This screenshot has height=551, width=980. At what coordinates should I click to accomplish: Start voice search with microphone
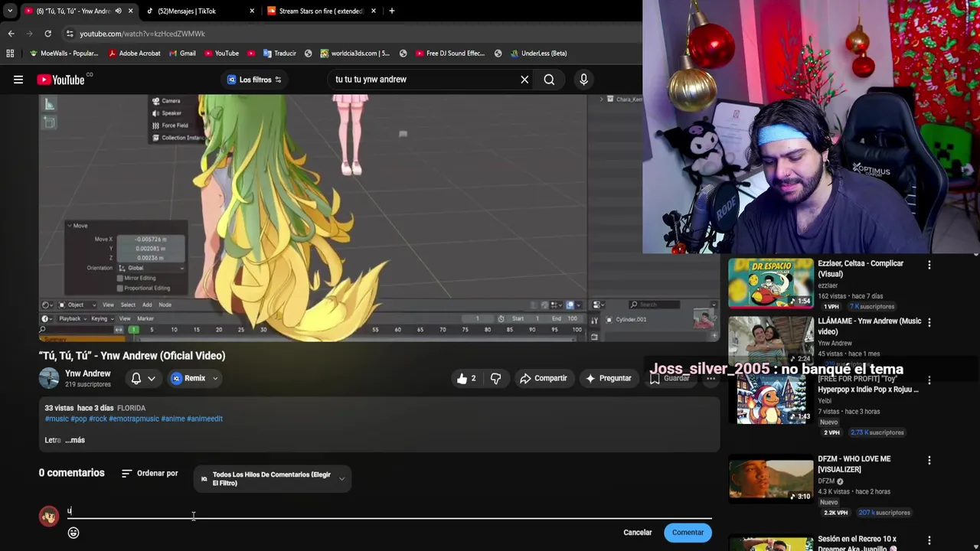583,80
